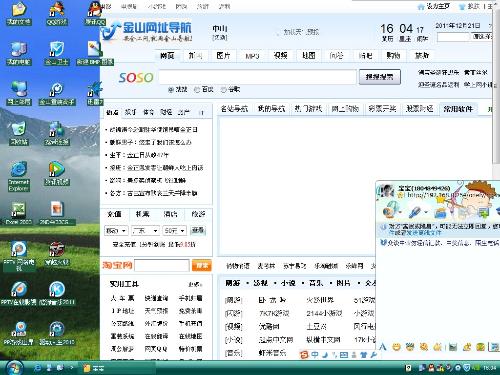Open the Guangdong province dropdown
500x375 pixels.
145,230
